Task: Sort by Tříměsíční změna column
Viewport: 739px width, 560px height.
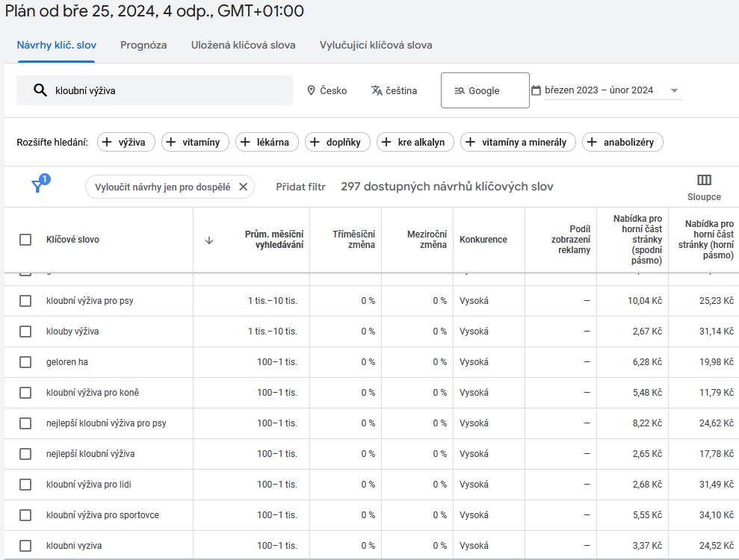Action: (353, 240)
